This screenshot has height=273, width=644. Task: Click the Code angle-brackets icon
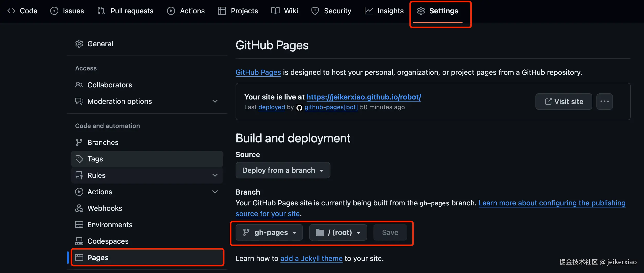11,11
